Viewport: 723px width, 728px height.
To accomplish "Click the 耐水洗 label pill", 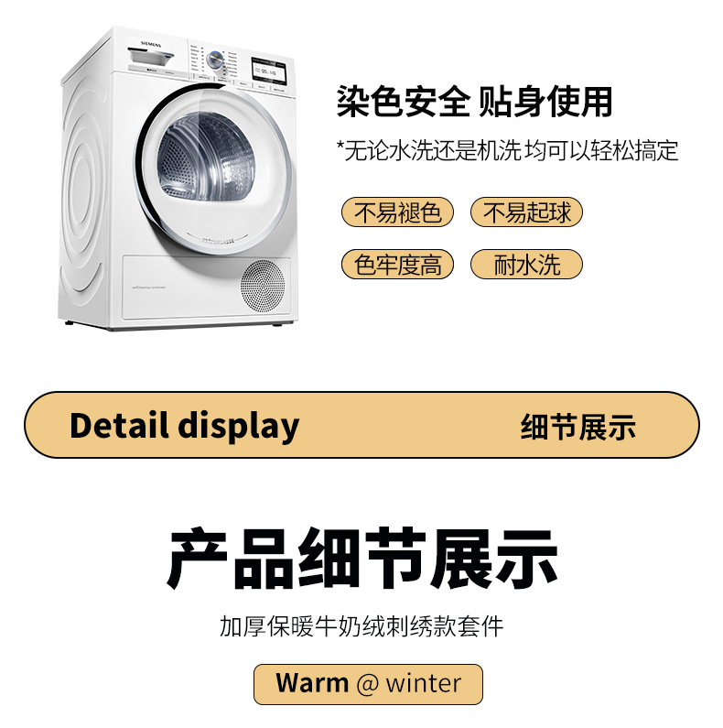I will tap(526, 264).
